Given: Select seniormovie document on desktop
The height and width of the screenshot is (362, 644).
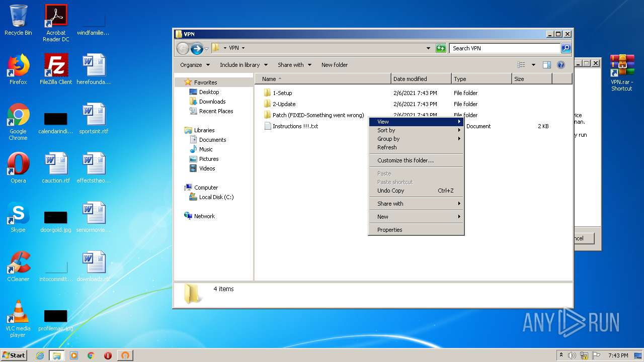Looking at the screenshot, I should point(94,217).
